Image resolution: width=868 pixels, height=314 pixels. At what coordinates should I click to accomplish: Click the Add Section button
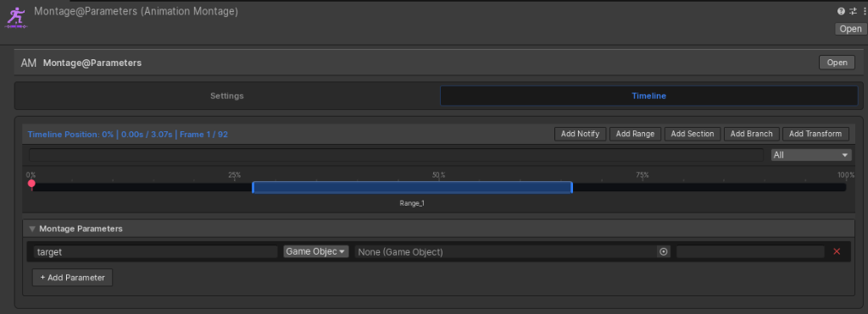click(692, 134)
